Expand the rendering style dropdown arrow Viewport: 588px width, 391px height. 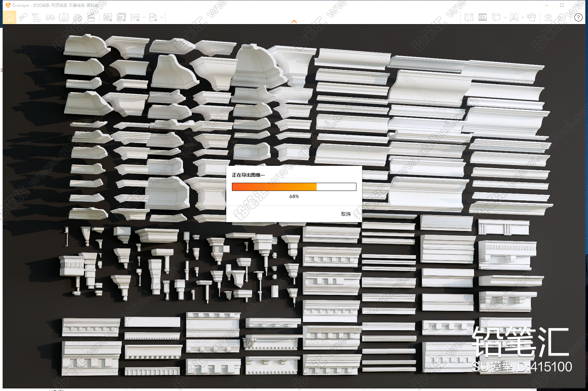[523, 17]
